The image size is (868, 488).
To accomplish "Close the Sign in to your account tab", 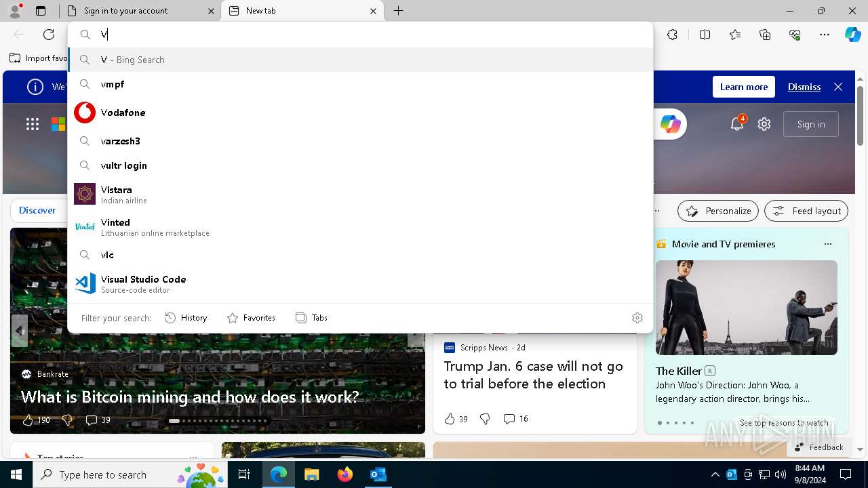I will tap(211, 11).
